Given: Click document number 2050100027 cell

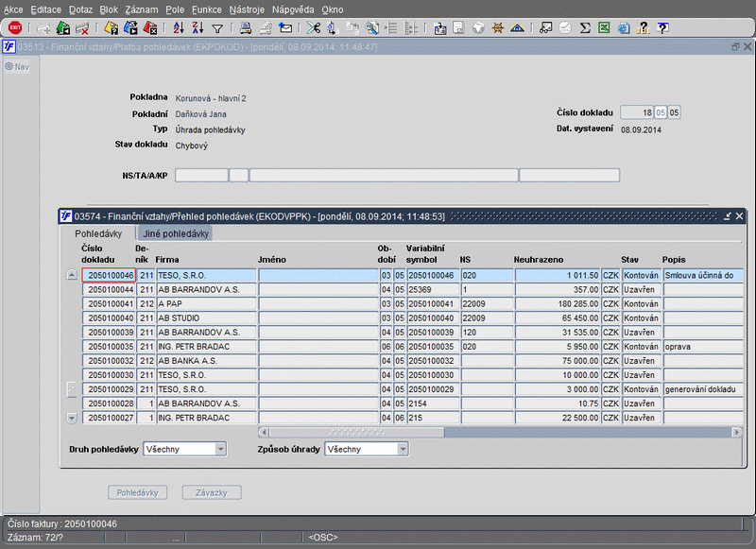Looking at the screenshot, I should click(109, 418).
